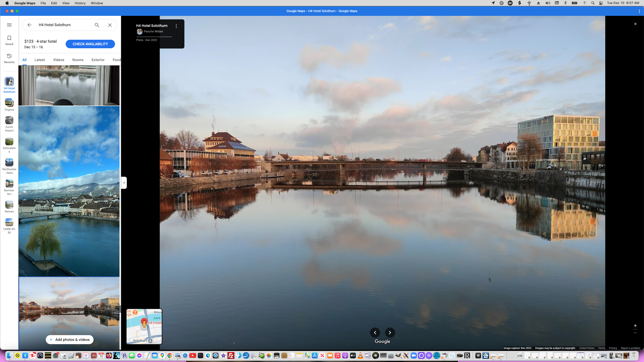Click the CHECK AVAILABILITY button
The height and width of the screenshot is (362, 644).
click(90, 44)
